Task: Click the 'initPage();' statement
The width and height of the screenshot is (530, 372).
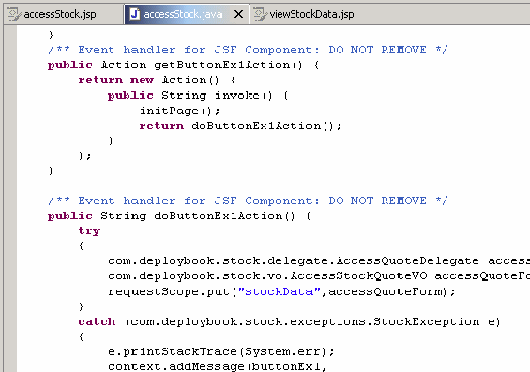Action: pos(180,111)
